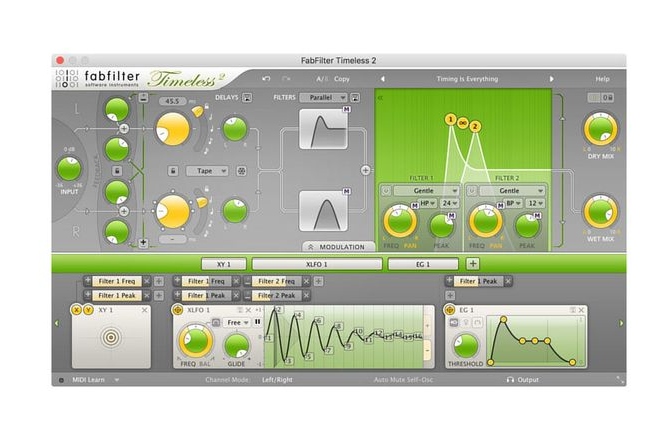The width and height of the screenshot is (672, 440).
Task: Open Filter 2 12 slope dropdown
Action: pyautogui.click(x=535, y=203)
